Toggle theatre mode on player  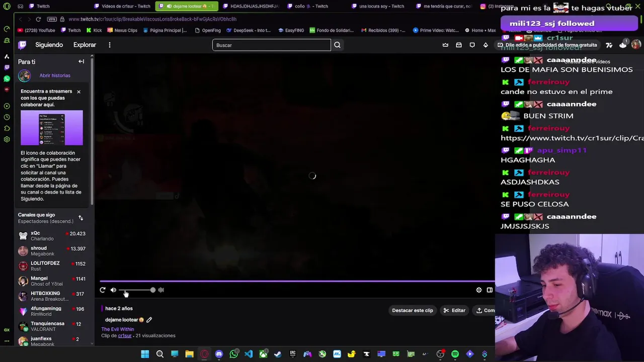[x=490, y=290]
